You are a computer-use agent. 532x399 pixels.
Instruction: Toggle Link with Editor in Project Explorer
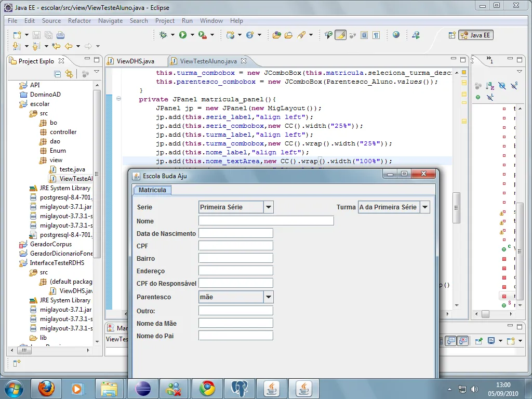point(69,74)
